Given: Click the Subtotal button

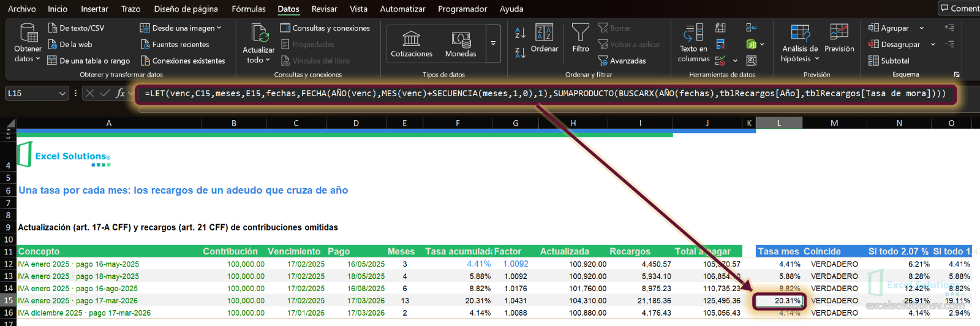Looking at the screenshot, I should click(x=889, y=61).
